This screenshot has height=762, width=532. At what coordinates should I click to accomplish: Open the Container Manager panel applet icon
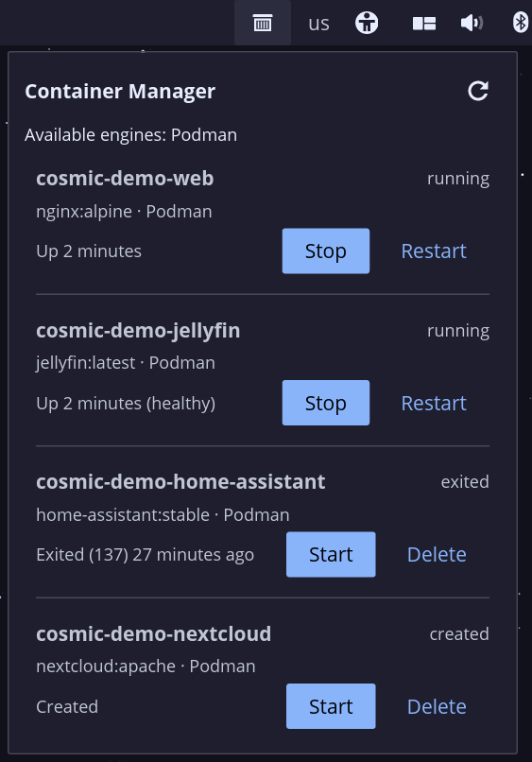(x=263, y=23)
